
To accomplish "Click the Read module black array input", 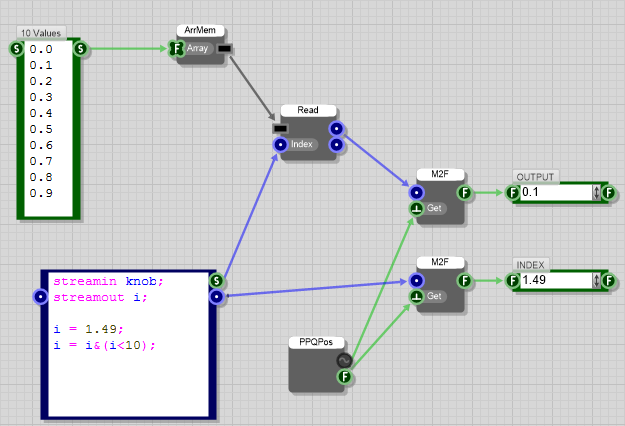I will [x=280, y=128].
